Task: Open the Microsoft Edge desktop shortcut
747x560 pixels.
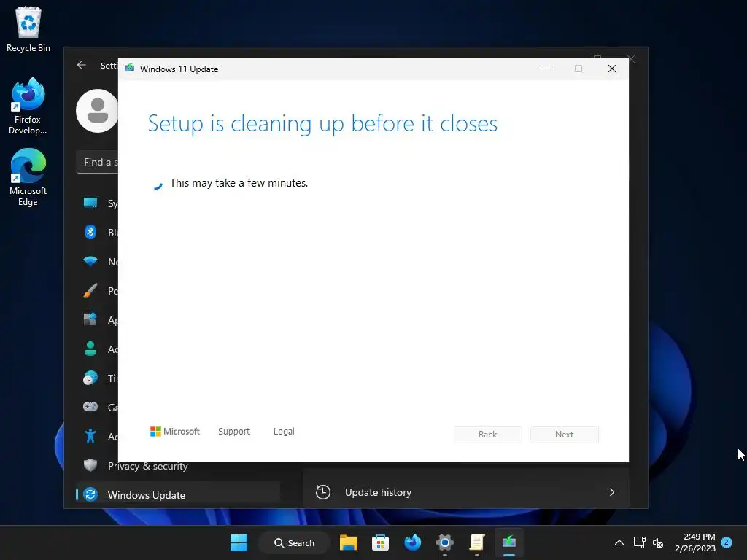Action: pyautogui.click(x=28, y=177)
